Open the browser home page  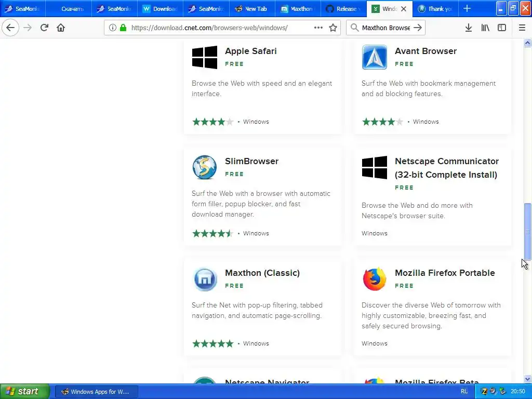pyautogui.click(x=61, y=28)
